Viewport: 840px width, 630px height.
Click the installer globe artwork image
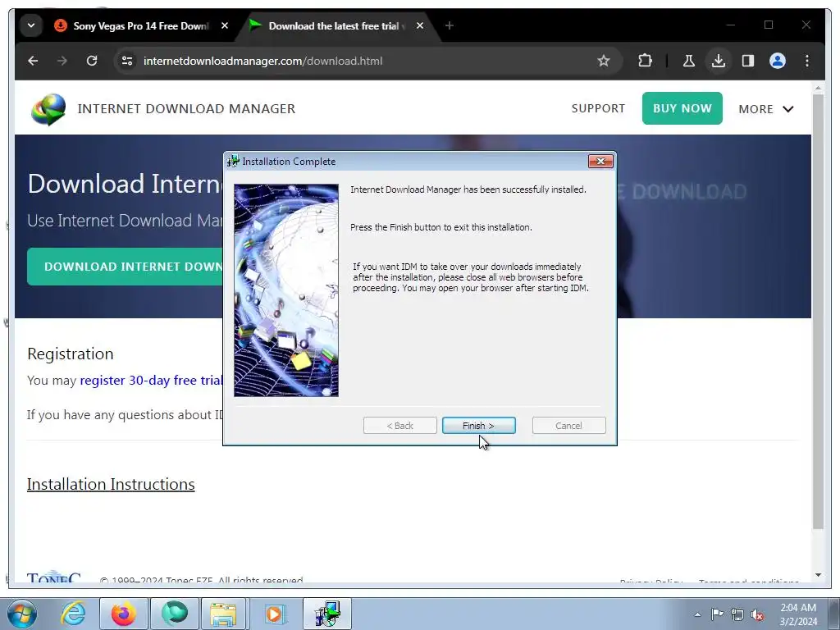click(286, 290)
